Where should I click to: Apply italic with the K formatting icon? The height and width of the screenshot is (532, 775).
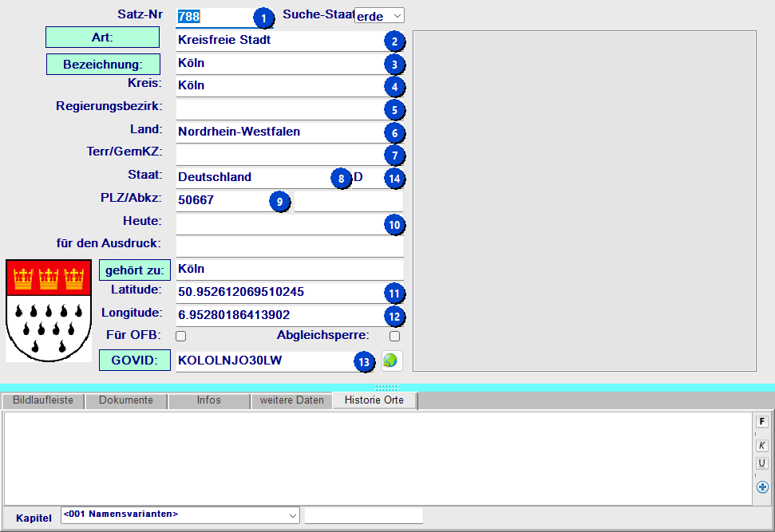tap(761, 445)
